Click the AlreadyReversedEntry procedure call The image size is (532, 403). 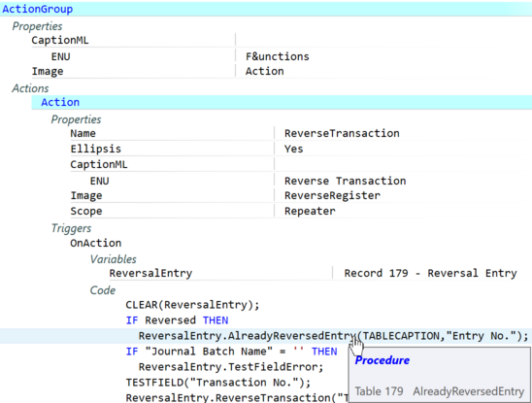point(334,336)
